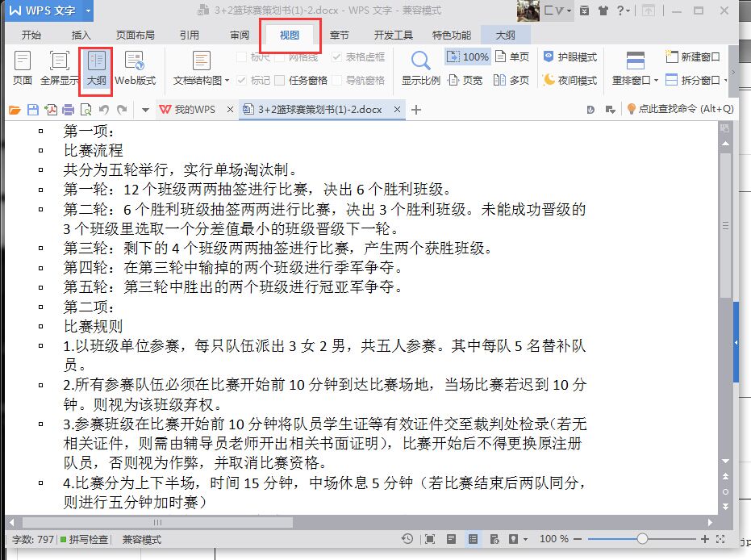Open file using the folder icon
This screenshot has height=560, width=751.
[15, 111]
